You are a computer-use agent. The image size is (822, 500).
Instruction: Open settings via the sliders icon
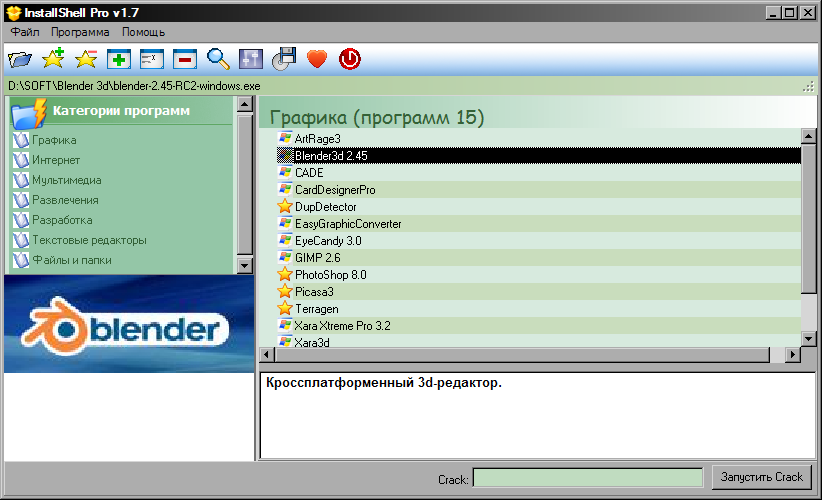click(251, 59)
